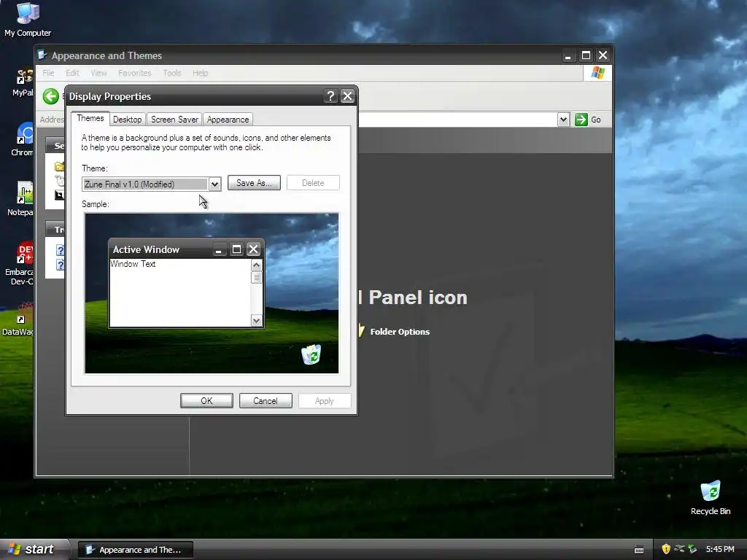Image resolution: width=747 pixels, height=560 pixels.
Task: Click the network connection tray icon
Action: click(x=679, y=549)
